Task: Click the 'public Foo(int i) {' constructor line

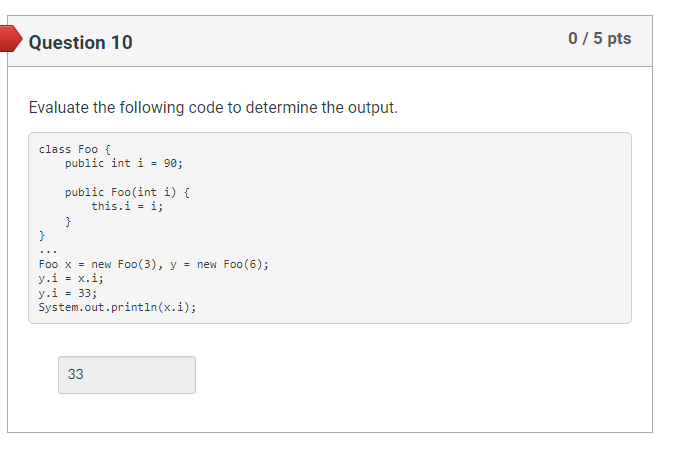Action: (127, 192)
